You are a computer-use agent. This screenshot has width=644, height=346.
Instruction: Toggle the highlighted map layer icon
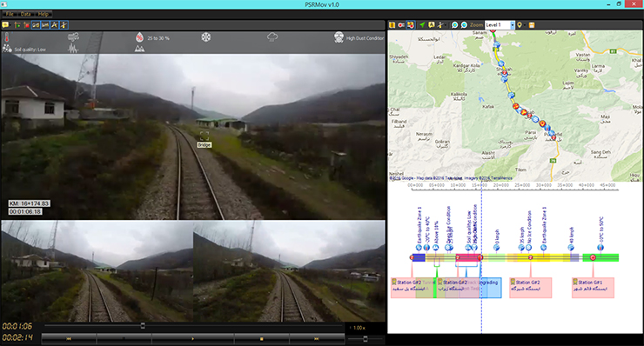click(410, 25)
